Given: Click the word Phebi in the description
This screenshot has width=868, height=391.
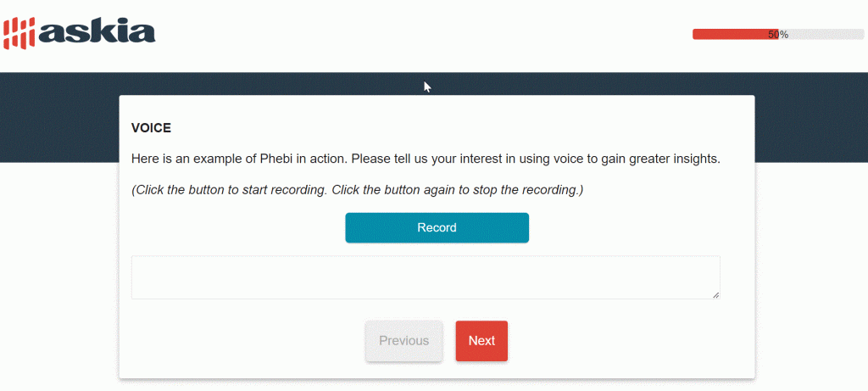Looking at the screenshot, I should point(275,159).
